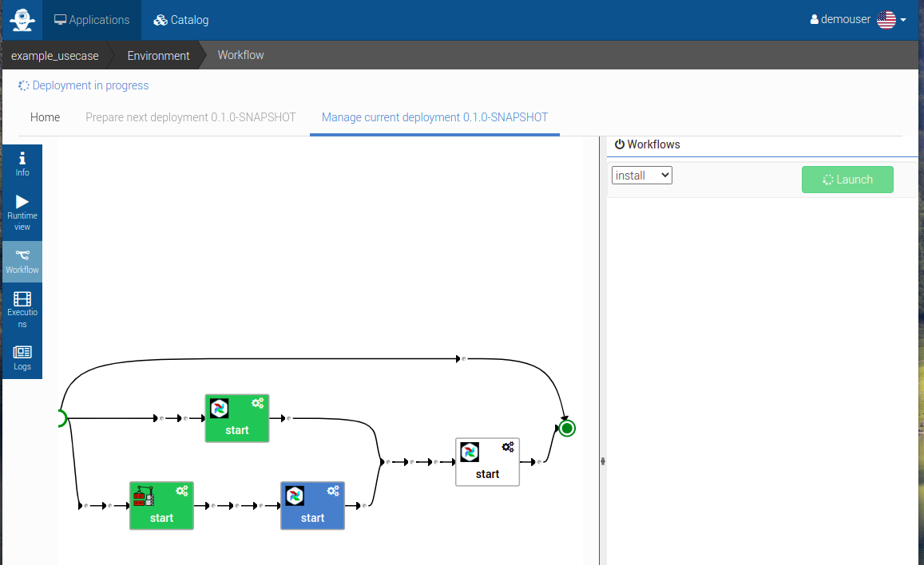The height and width of the screenshot is (565, 924).
Task: Click Deployment in progress status
Action: coord(83,85)
